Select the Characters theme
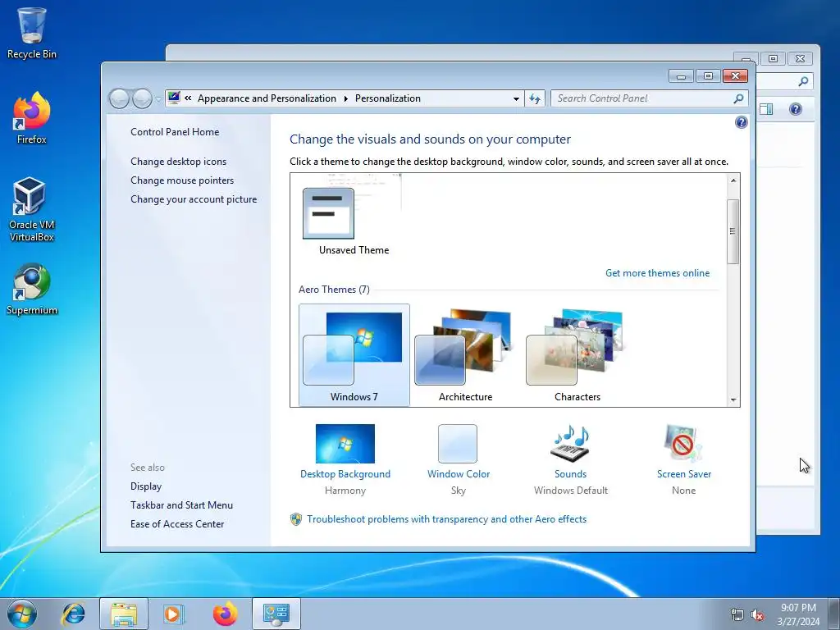The image size is (840, 630). coord(577,354)
